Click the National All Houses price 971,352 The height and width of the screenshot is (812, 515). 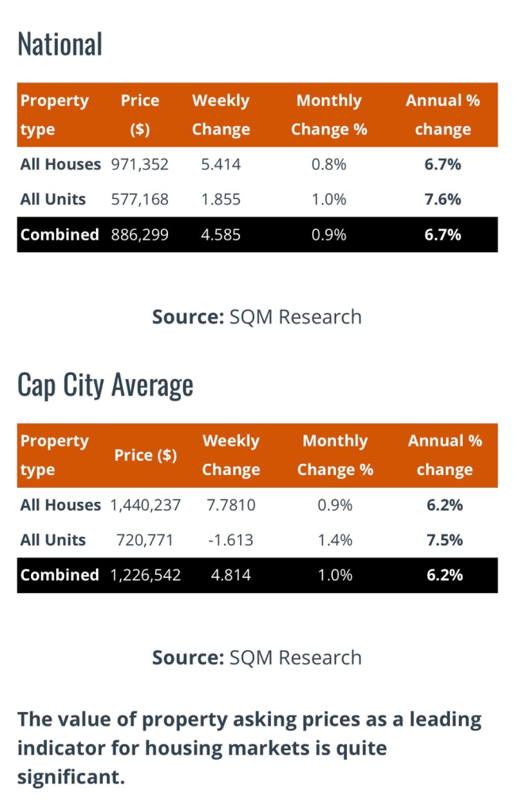pos(139,165)
